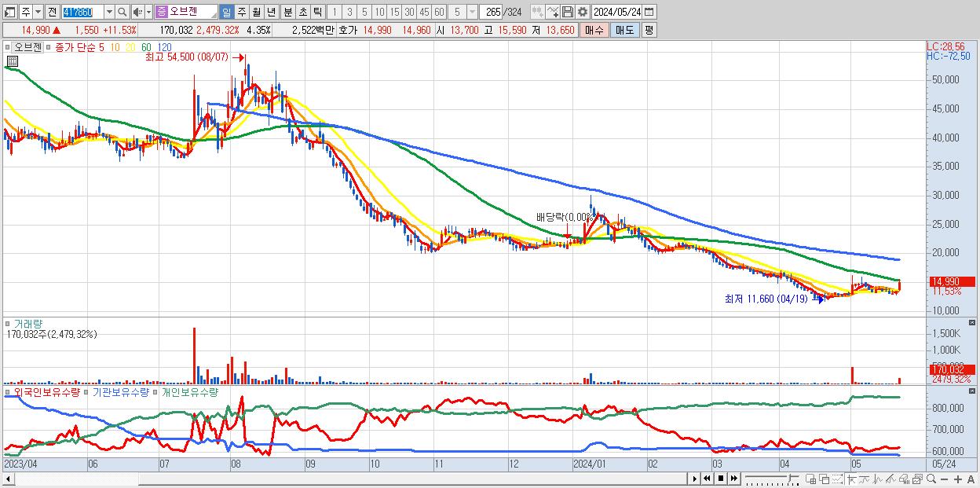
Task: Click the stop playback button
Action: click(720, 479)
